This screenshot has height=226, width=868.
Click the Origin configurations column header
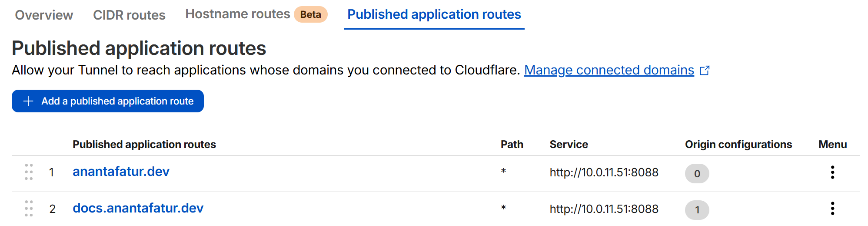[738, 145]
